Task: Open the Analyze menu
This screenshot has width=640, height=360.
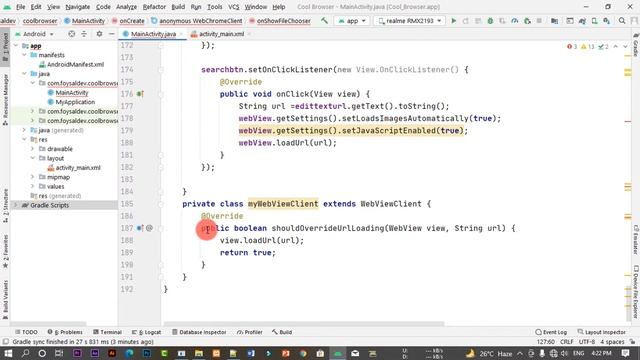Action: (127, 7)
